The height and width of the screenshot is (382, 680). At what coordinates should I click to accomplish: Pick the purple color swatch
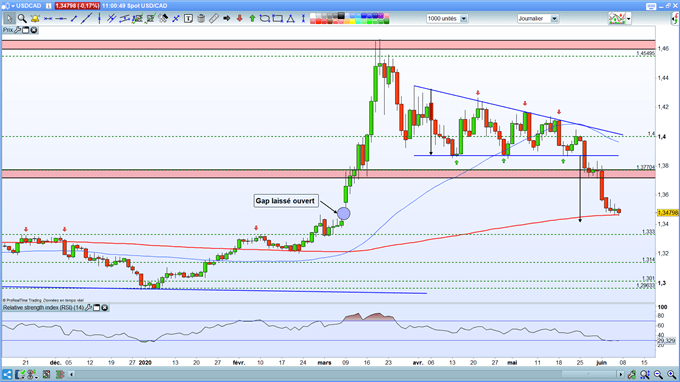coord(381,16)
